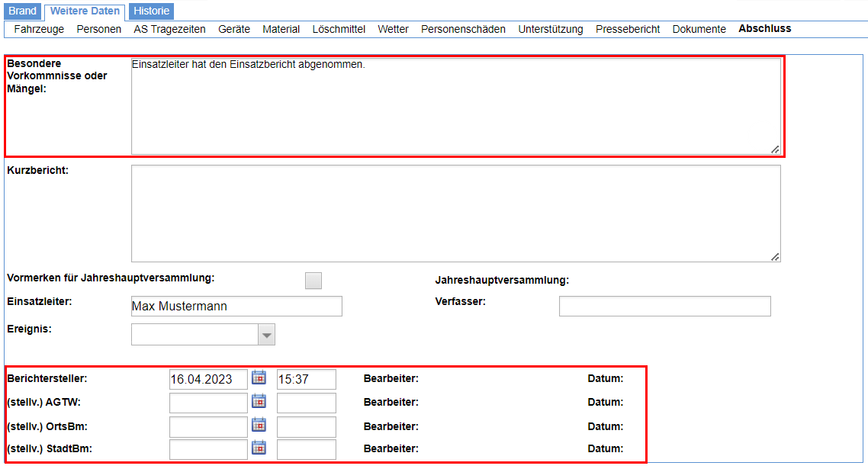Expand the Ereignis dropdown
The image size is (868, 469).
[266, 335]
